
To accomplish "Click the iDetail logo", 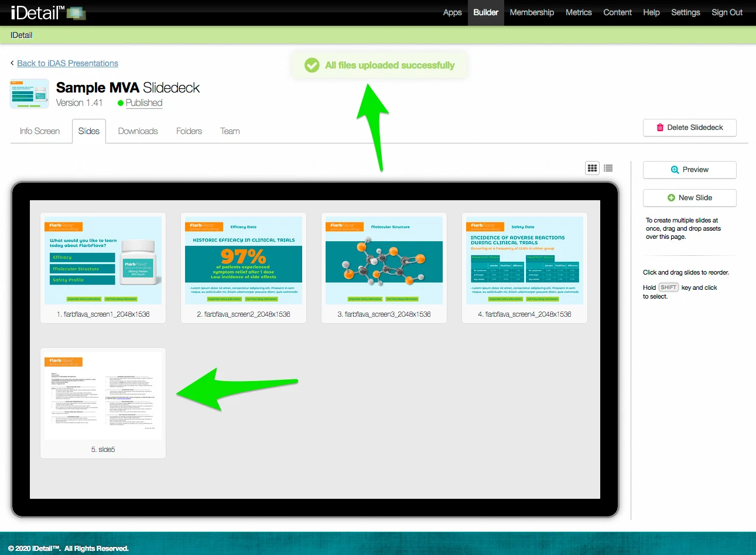I will pyautogui.click(x=49, y=12).
